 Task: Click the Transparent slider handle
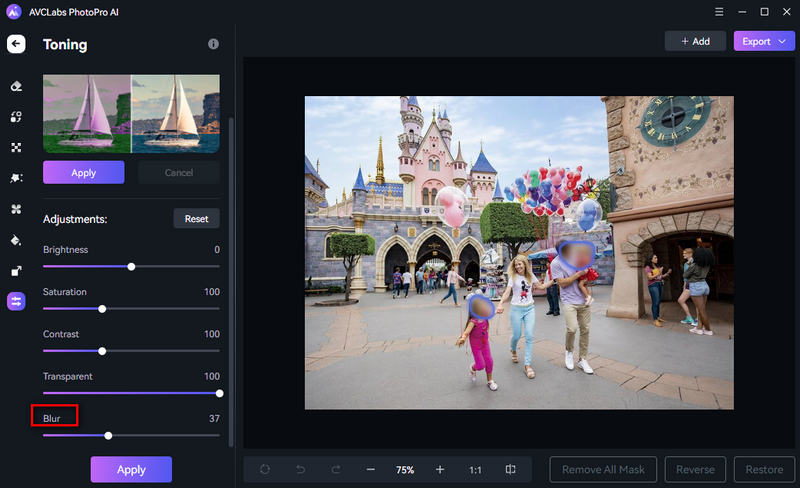click(x=219, y=393)
